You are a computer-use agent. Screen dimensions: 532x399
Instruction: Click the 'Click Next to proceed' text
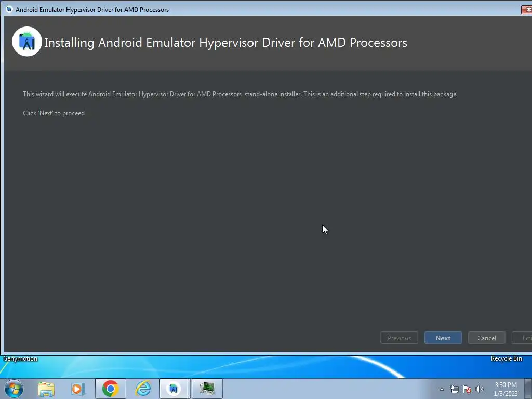click(x=54, y=113)
